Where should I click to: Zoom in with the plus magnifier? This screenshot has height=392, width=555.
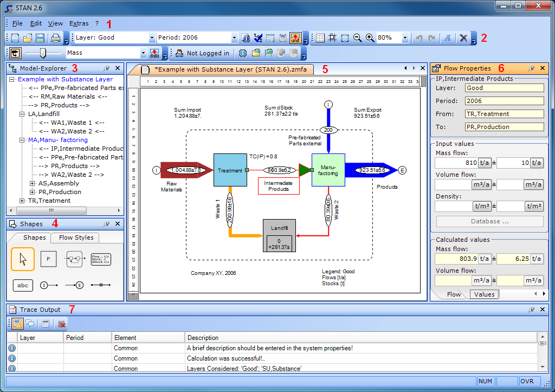click(x=370, y=38)
